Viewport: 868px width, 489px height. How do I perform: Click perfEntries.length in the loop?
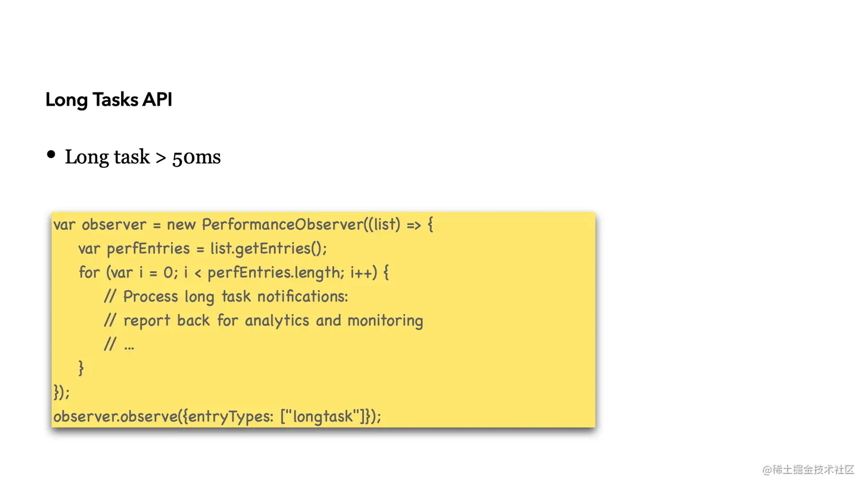coord(276,272)
